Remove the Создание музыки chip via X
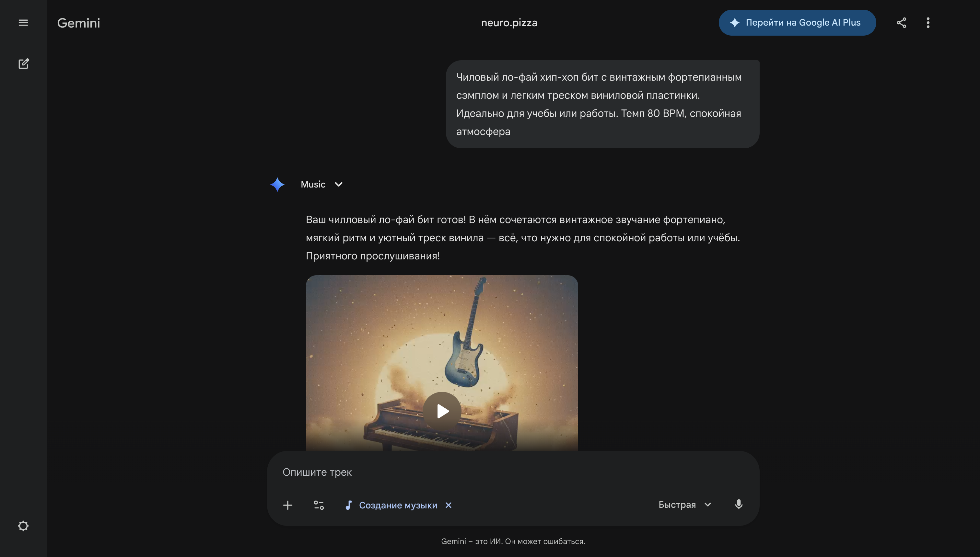980x557 pixels. (x=448, y=505)
